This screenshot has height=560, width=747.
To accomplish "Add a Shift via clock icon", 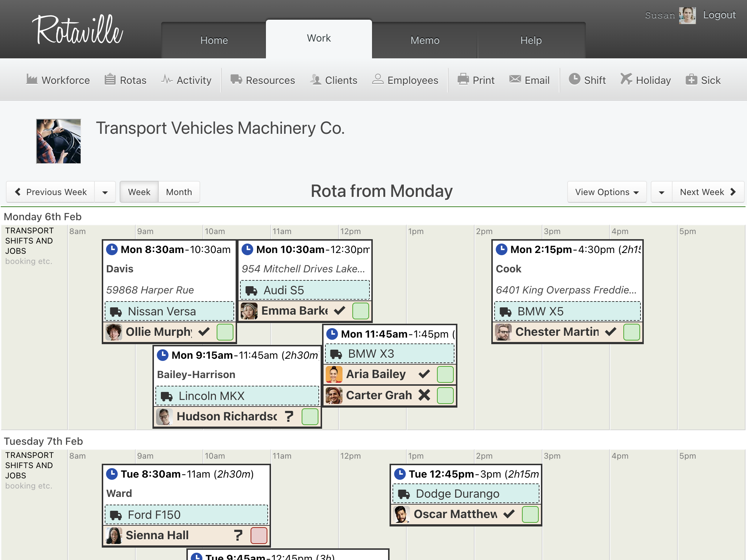I will click(x=574, y=79).
